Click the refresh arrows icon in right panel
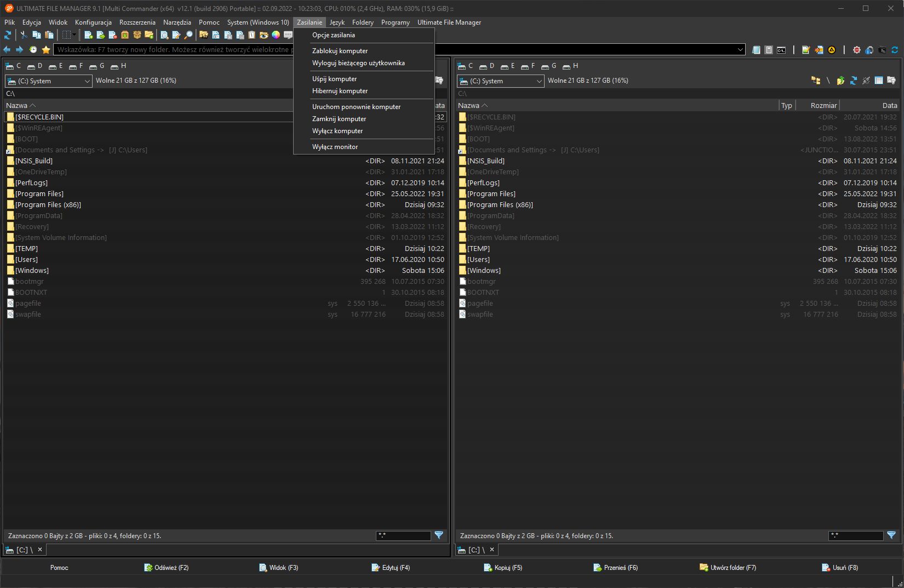 point(854,81)
